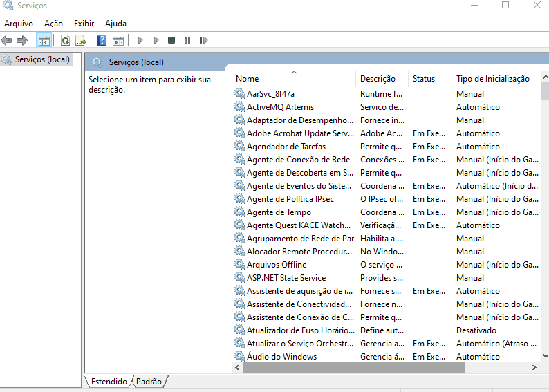Select Atualizar o Serviço Orchestrator name
This screenshot has height=392, width=549.
299,344
